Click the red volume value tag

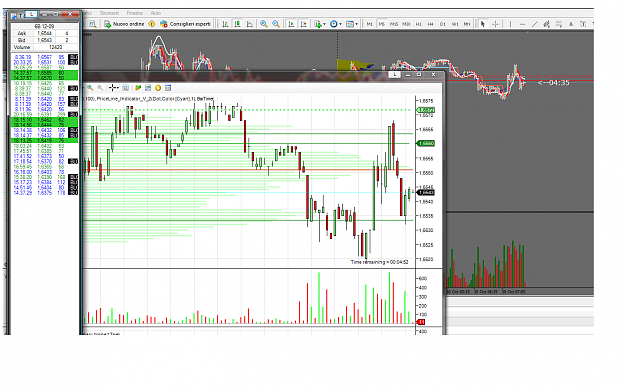[421, 322]
